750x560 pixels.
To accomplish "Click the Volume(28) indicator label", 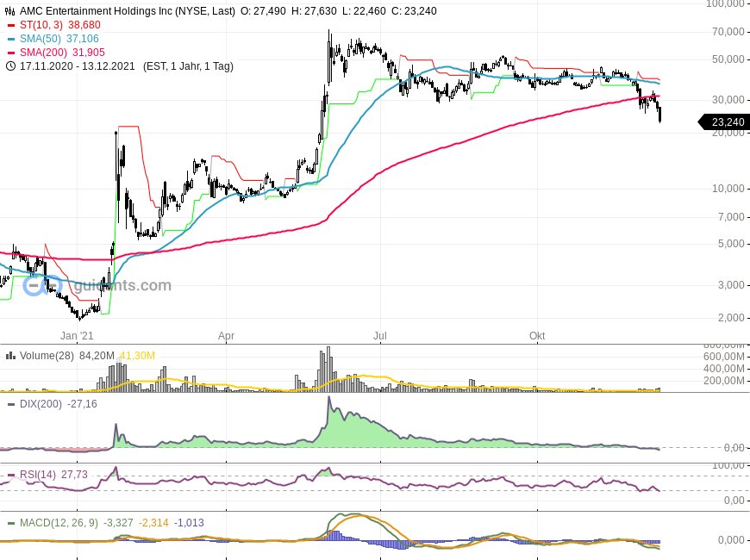I will click(x=47, y=356).
